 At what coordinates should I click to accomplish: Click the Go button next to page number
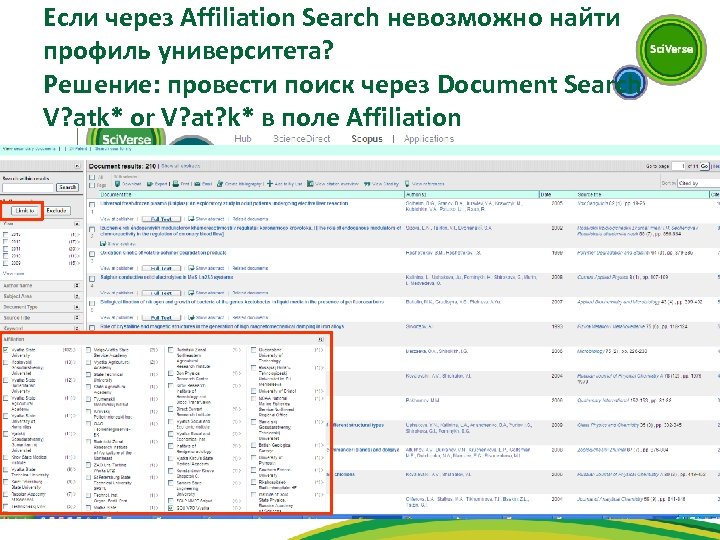coord(704,166)
